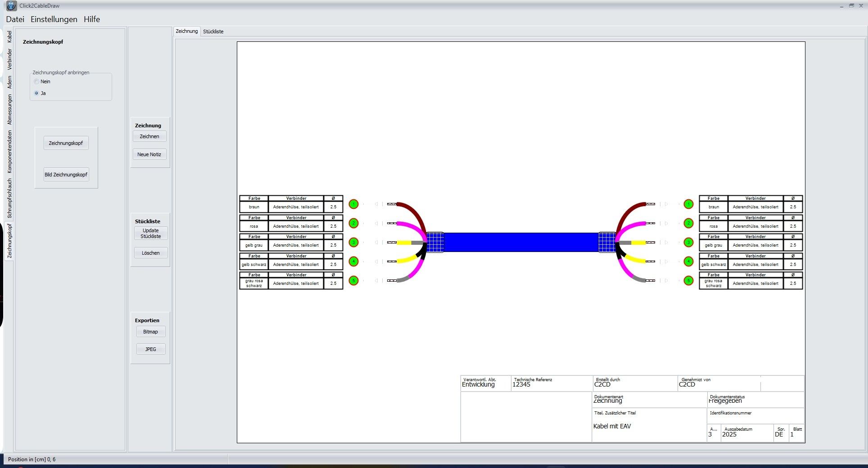Click green wire marker 2 on right side
Image resolution: width=868 pixels, height=468 pixels.
click(688, 223)
